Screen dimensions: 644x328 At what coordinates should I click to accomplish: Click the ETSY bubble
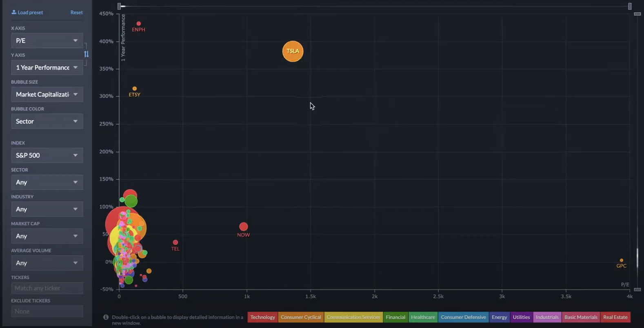(x=135, y=89)
